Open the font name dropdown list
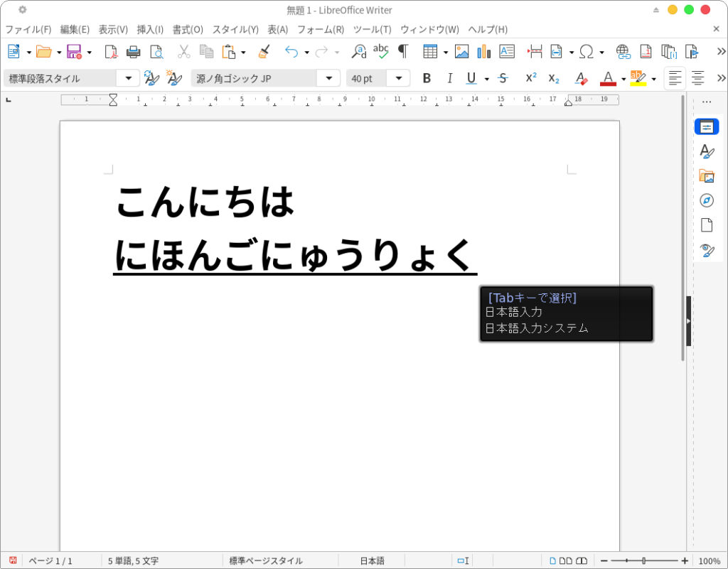728x569 pixels. pyautogui.click(x=328, y=78)
